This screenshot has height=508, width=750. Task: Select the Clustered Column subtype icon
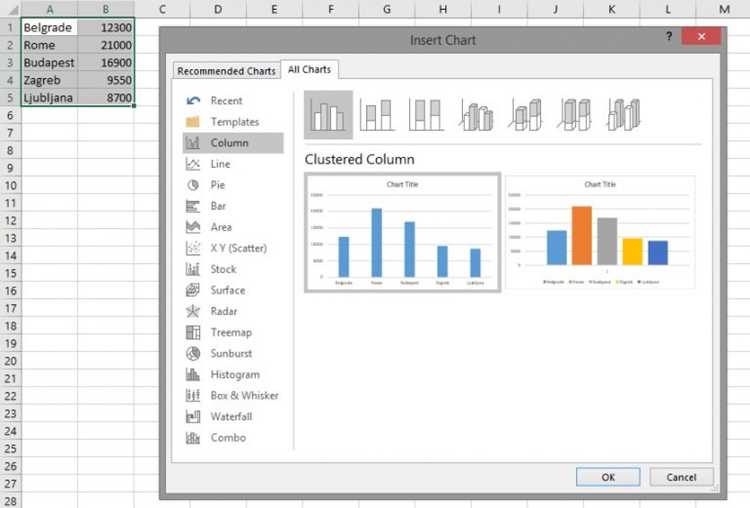(x=328, y=115)
